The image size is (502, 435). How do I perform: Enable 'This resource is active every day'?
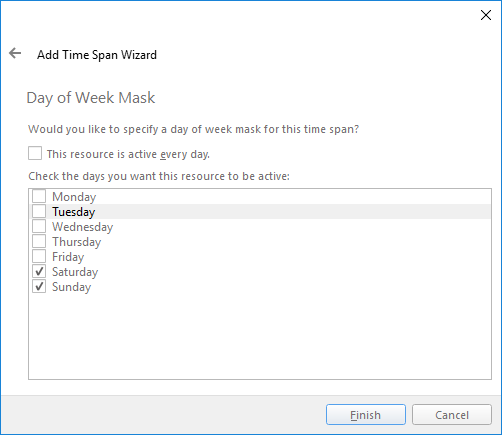coord(35,154)
